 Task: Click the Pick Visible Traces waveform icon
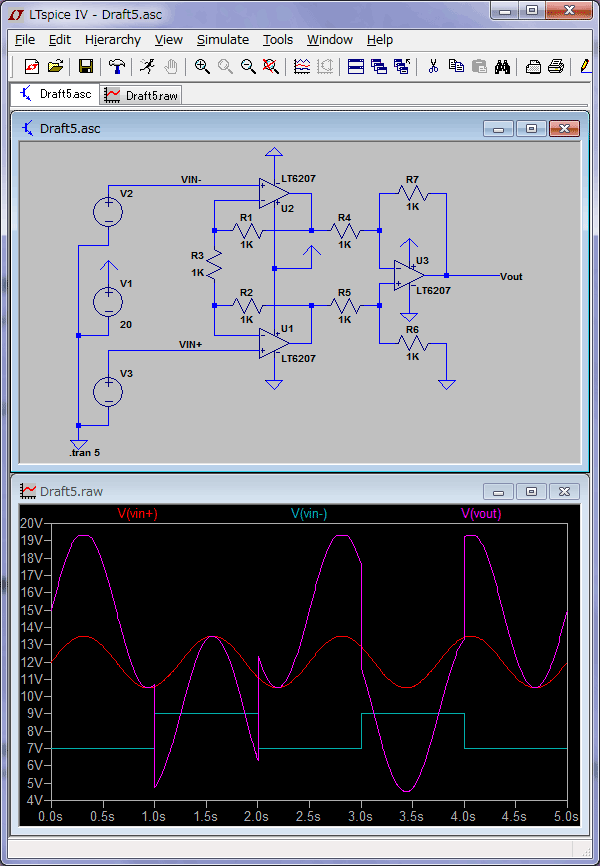click(302, 67)
